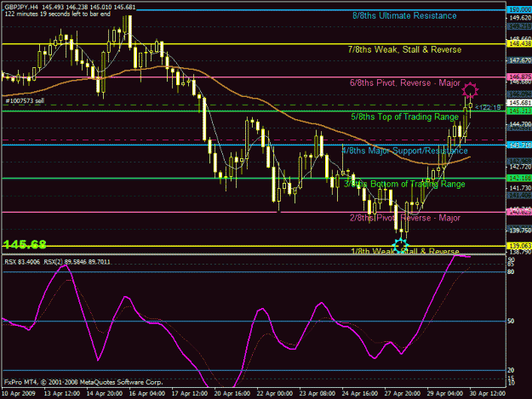This screenshot has height=399, width=532.
Task: Click the large green 145.68 price text
Action: point(25,244)
